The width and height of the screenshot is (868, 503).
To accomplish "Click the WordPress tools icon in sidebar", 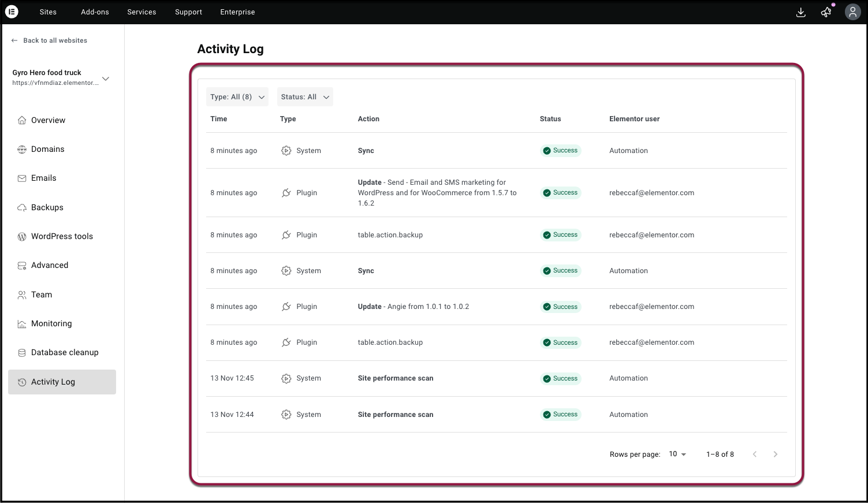I will [x=22, y=236].
